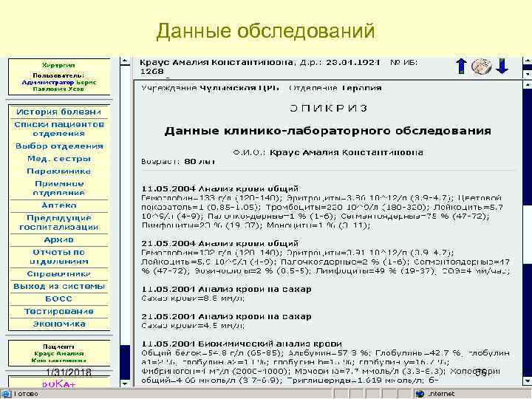Click the 'Готово' status bar text
The image size is (532, 399).
(x=26, y=394)
